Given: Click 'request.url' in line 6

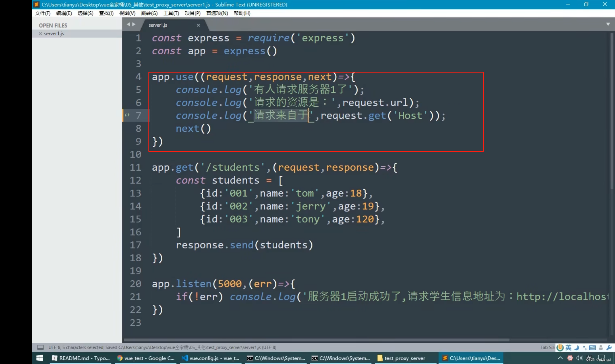Looking at the screenshot, I should tap(375, 103).
